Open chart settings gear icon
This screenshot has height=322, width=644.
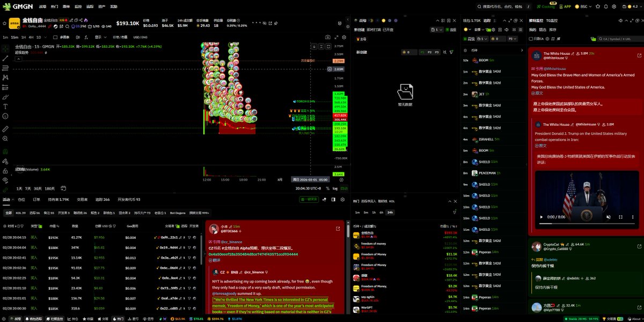coord(344,37)
